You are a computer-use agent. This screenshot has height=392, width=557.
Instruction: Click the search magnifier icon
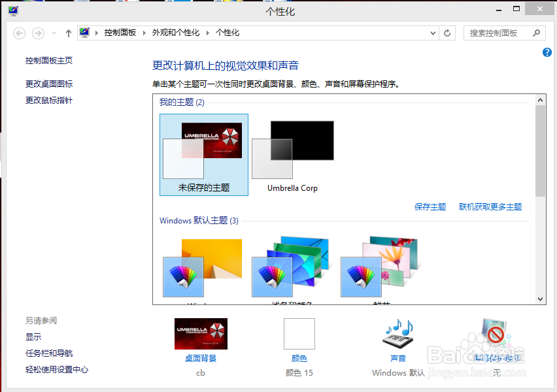point(536,33)
